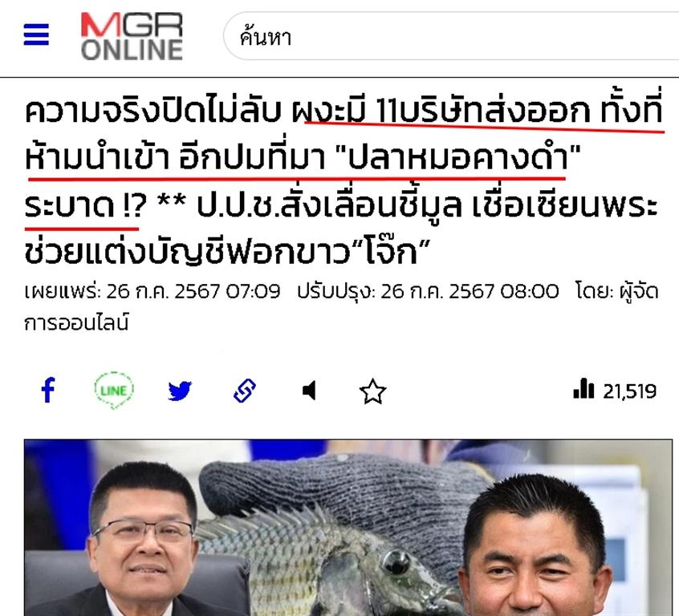Share article on Twitter
679x616 pixels.
click(x=180, y=391)
